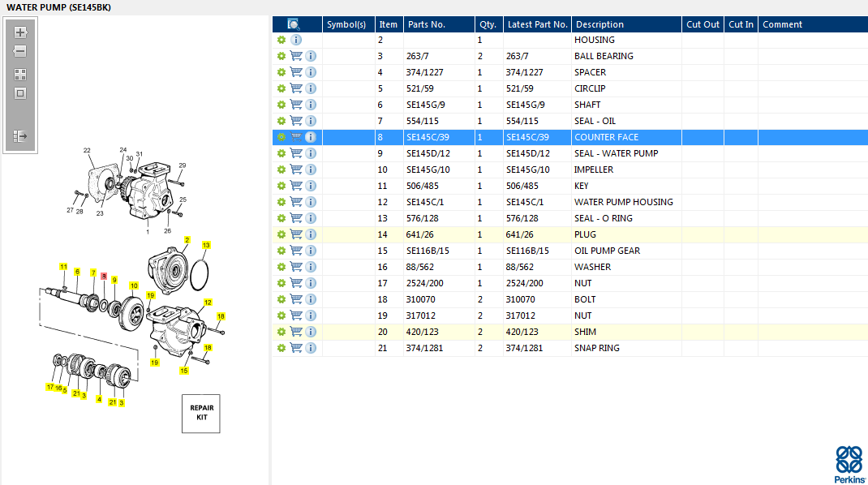Sort by Parts No. column header
868x485 pixels.
[439, 24]
